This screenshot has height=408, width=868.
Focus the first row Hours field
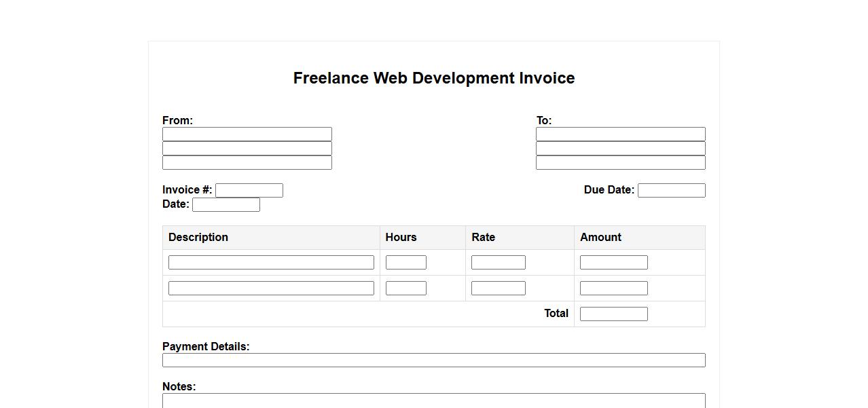point(405,263)
